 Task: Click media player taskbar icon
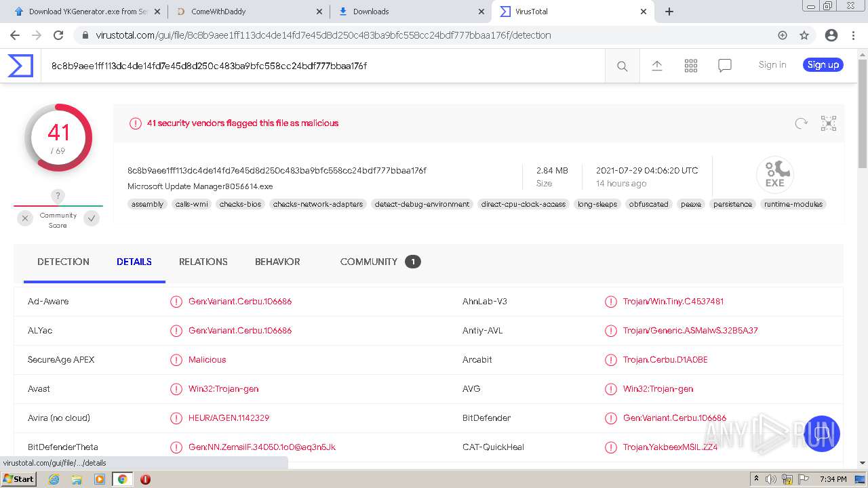pyautogui.click(x=100, y=479)
